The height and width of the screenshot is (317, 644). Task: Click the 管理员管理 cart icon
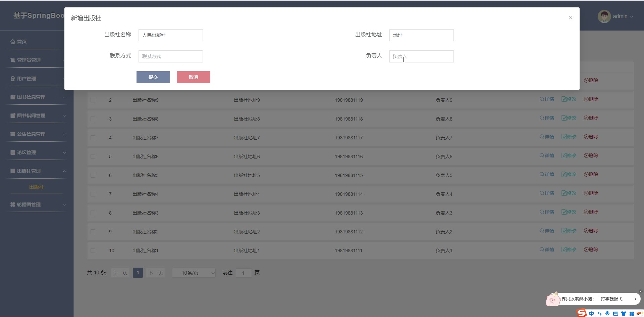13,60
